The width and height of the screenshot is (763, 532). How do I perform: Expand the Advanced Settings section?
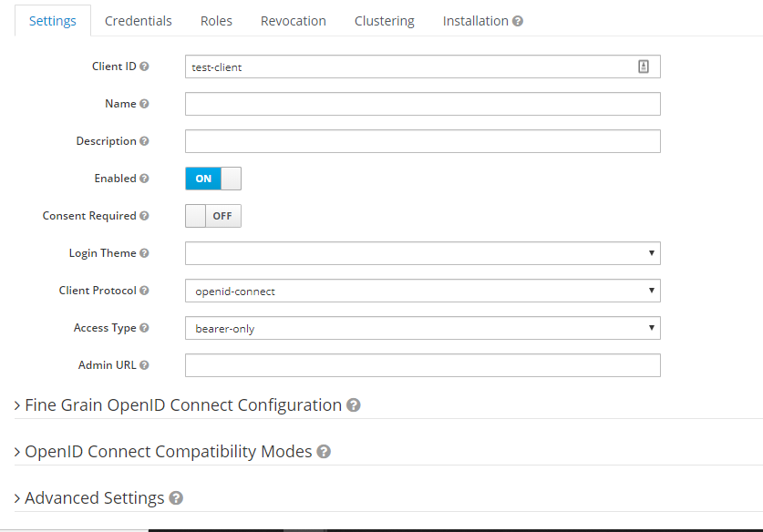coord(94,498)
